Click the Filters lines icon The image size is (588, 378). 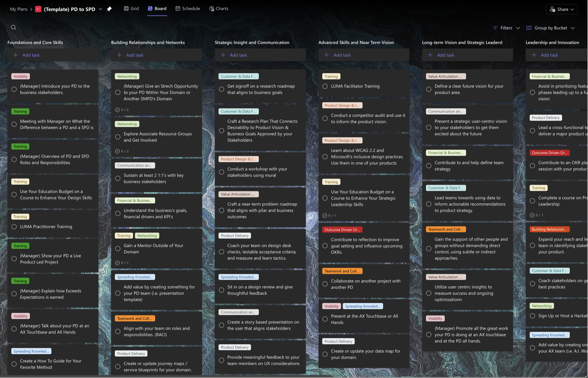(495, 28)
